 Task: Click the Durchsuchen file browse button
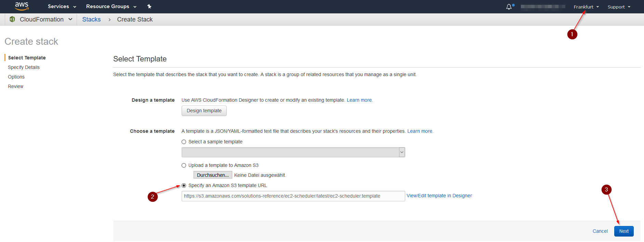213,175
